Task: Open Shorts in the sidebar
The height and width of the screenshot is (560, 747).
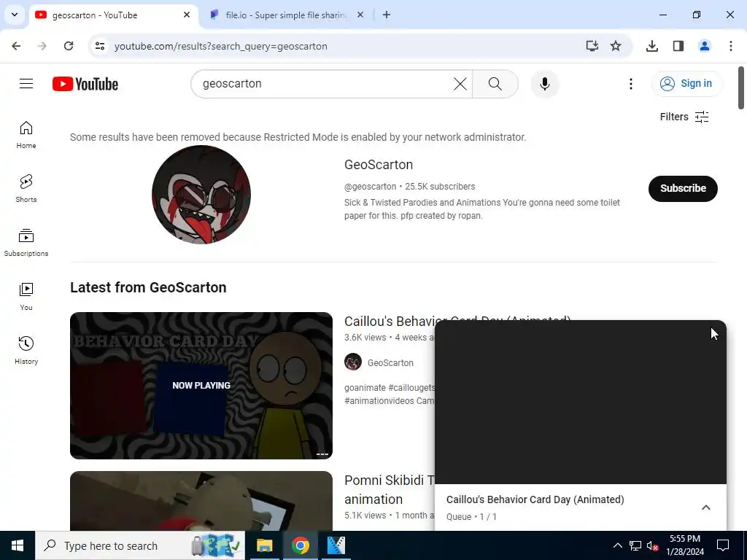Action: click(26, 189)
